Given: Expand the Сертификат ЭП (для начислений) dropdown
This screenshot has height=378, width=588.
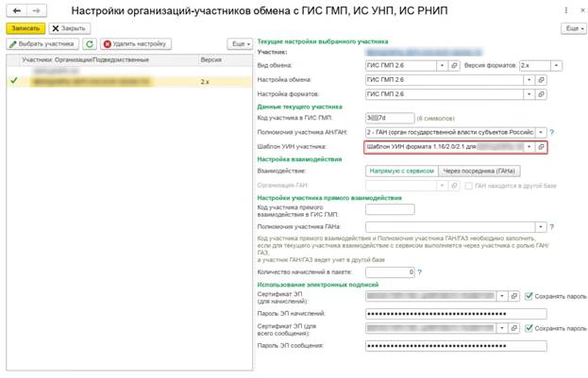Looking at the screenshot, I should click(x=502, y=296).
